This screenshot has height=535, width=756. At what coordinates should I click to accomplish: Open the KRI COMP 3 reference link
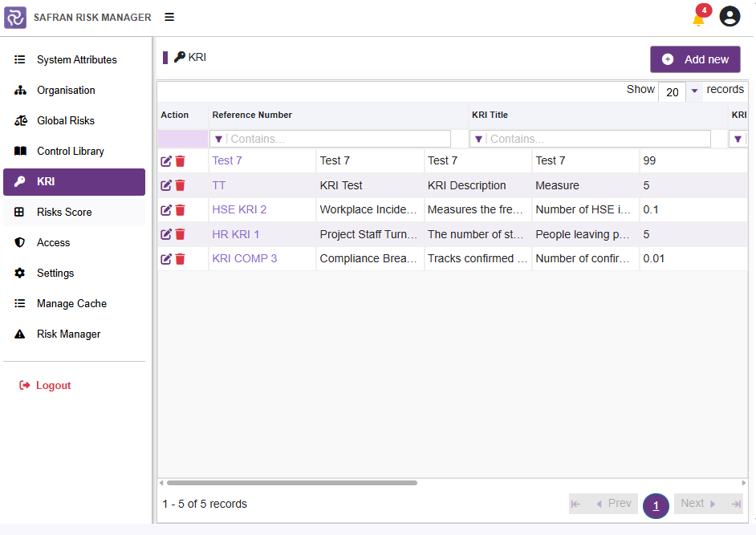point(245,258)
